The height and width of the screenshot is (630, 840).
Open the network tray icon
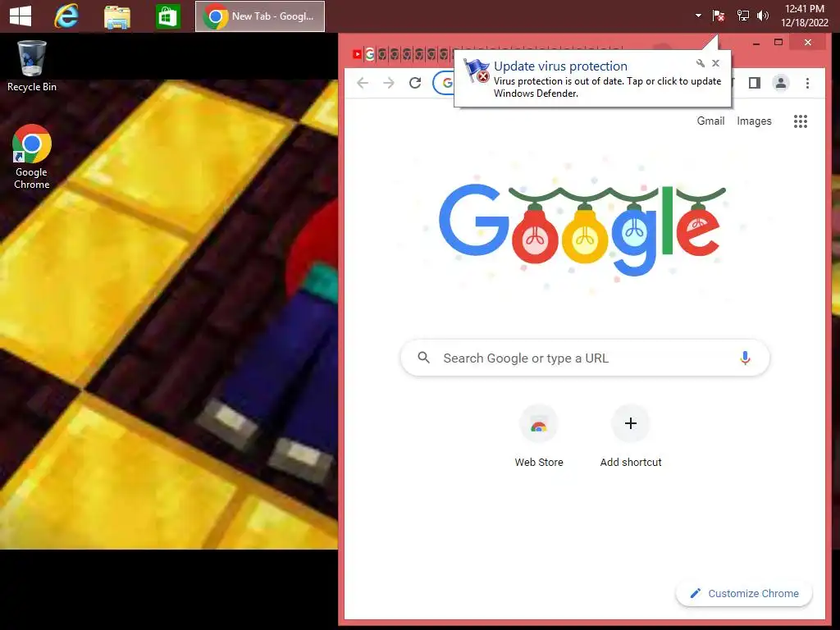pyautogui.click(x=742, y=16)
